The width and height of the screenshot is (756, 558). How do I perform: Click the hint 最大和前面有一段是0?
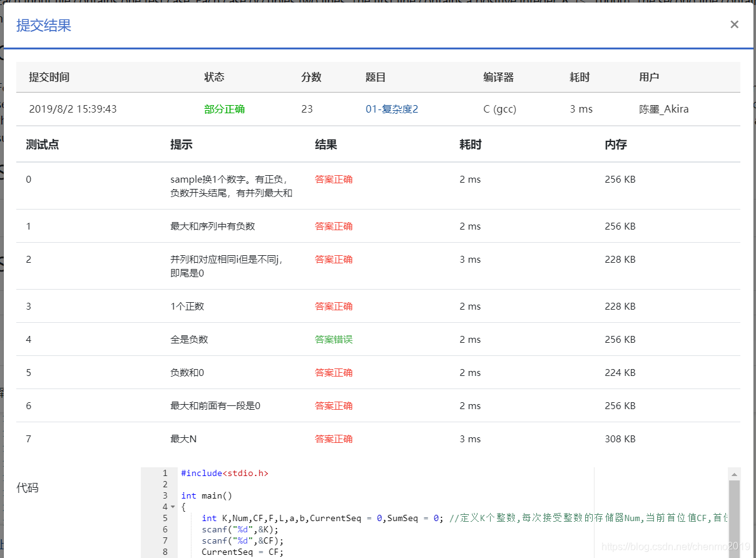pos(215,406)
